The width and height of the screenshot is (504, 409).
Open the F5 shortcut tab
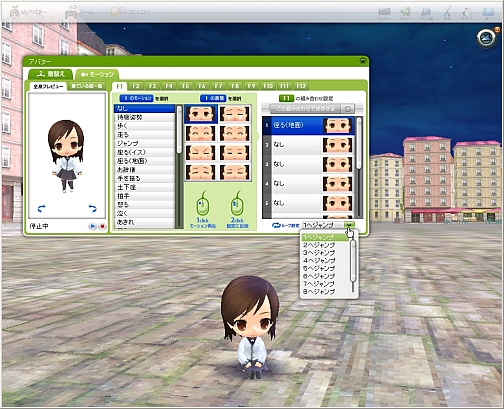point(185,86)
